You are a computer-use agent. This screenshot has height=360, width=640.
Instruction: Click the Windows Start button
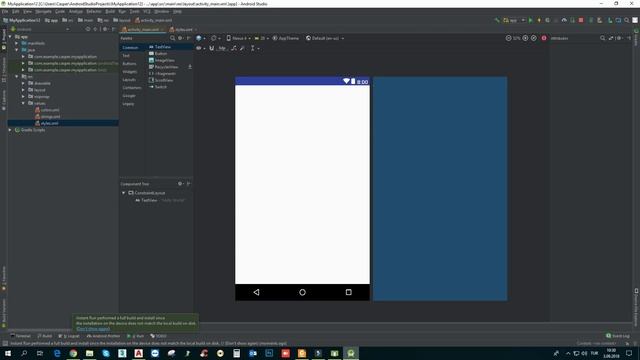[8, 353]
